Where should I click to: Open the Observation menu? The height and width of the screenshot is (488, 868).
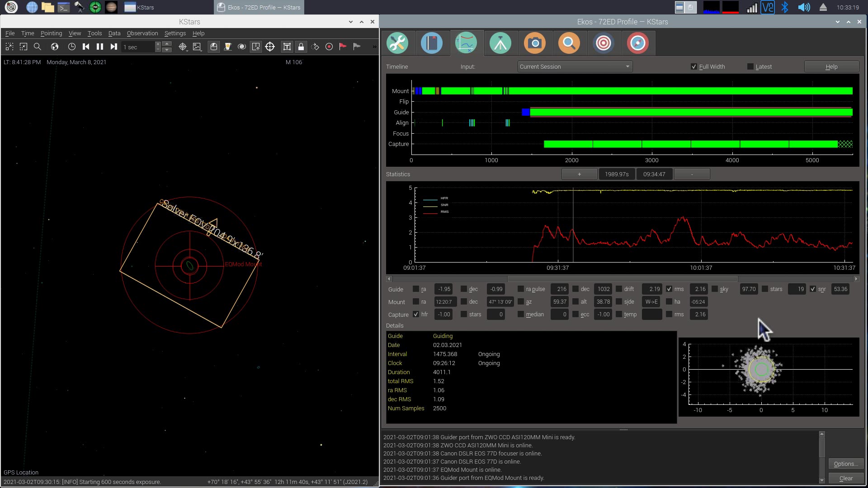(142, 33)
